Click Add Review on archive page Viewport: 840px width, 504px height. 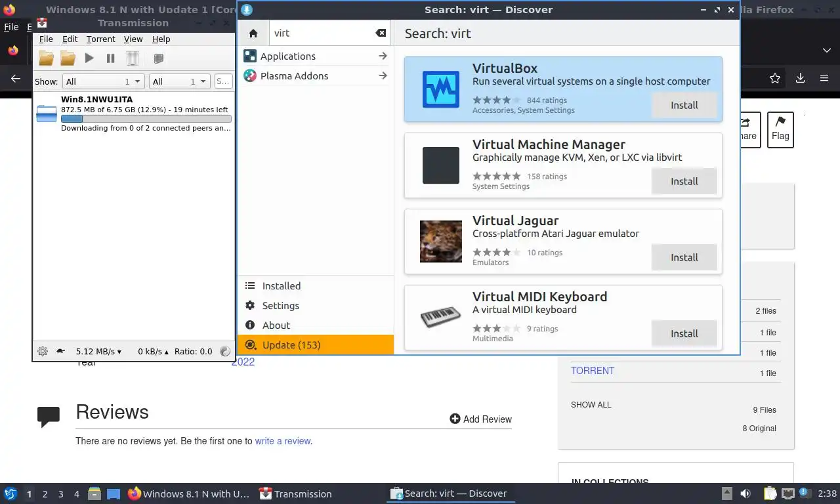point(480,419)
